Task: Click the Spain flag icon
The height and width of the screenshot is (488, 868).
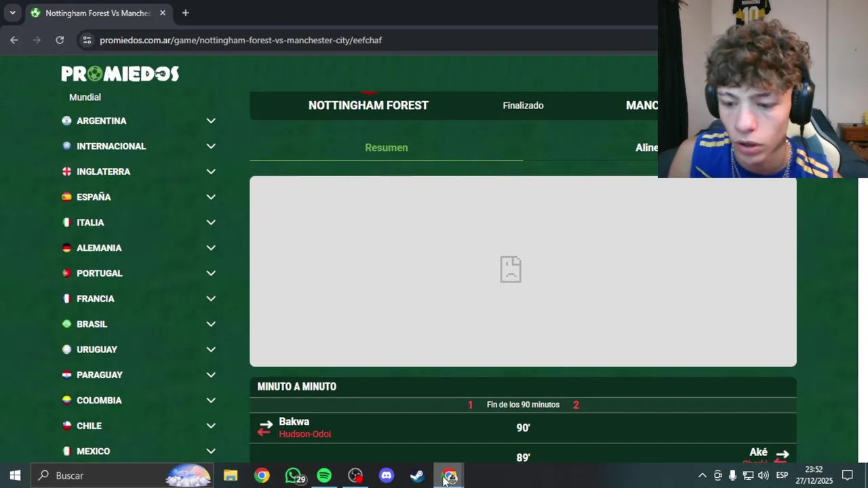Action: point(66,197)
